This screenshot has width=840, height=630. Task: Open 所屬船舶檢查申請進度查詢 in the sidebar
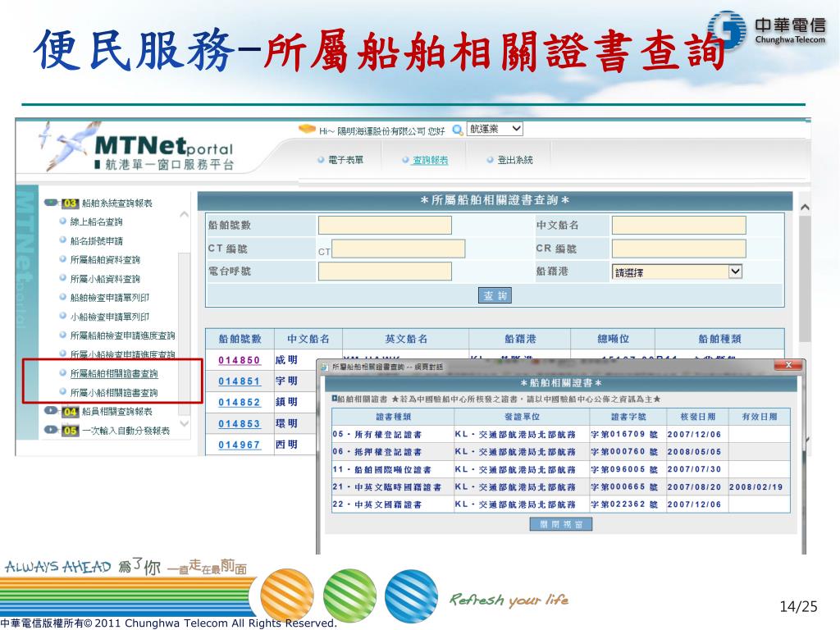[123, 336]
